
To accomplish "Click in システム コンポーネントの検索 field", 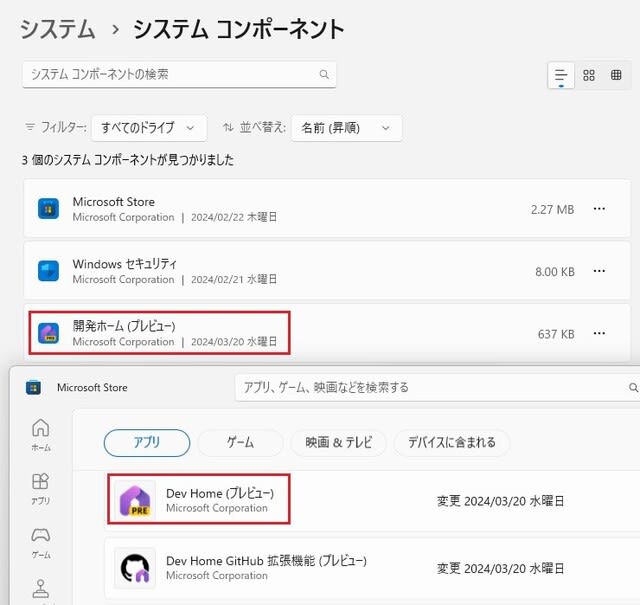I will pos(179,74).
